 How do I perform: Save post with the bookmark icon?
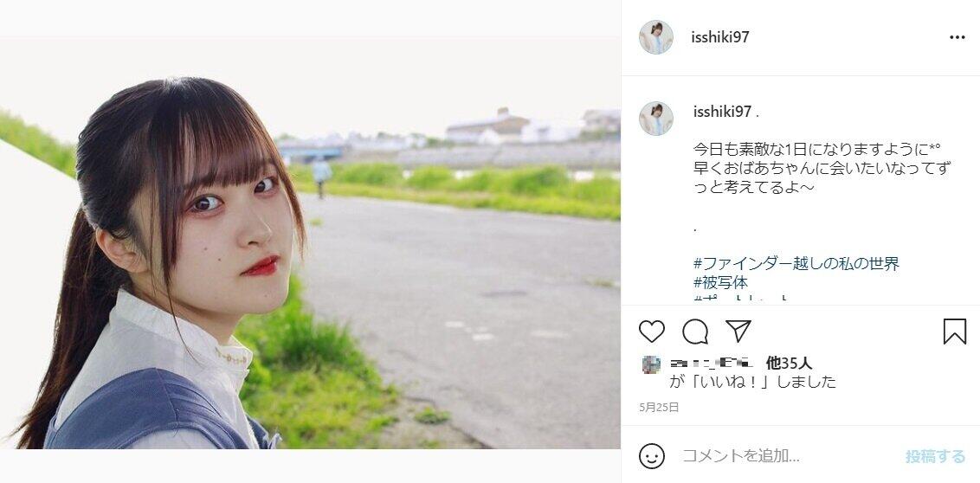pyautogui.click(x=954, y=332)
